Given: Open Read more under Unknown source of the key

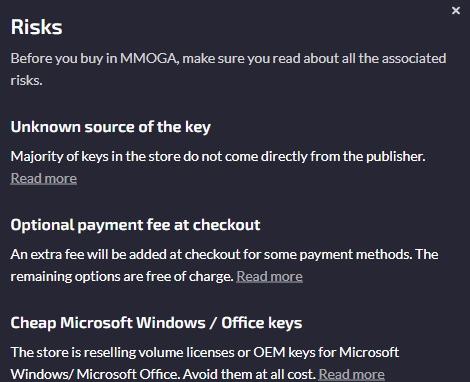Looking at the screenshot, I should (x=44, y=178).
